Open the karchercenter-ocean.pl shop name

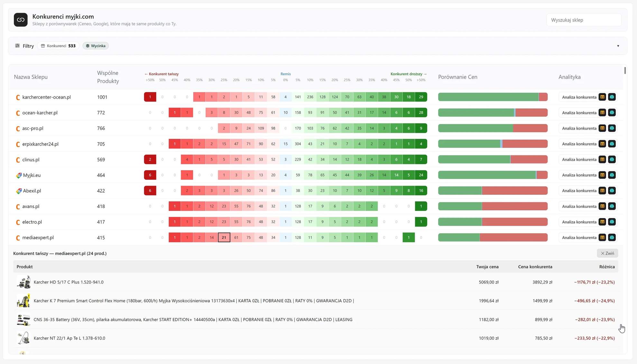(46, 97)
